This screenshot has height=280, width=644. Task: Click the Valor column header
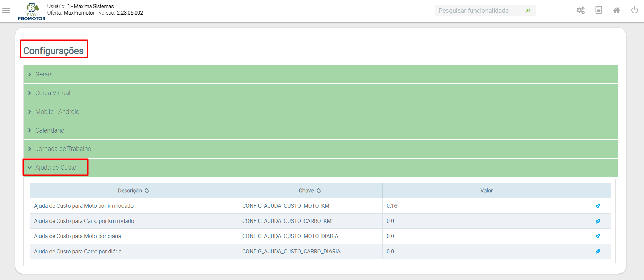[x=487, y=191]
